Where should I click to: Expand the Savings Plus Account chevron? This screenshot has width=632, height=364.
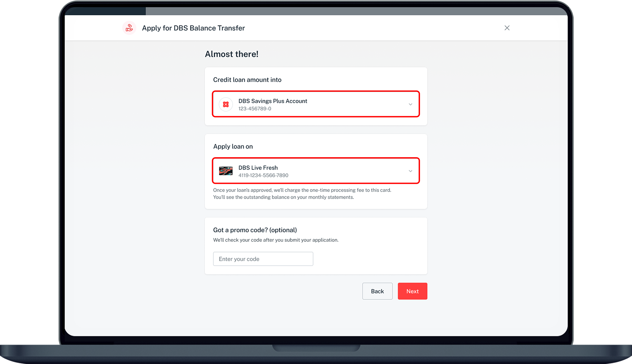(410, 104)
